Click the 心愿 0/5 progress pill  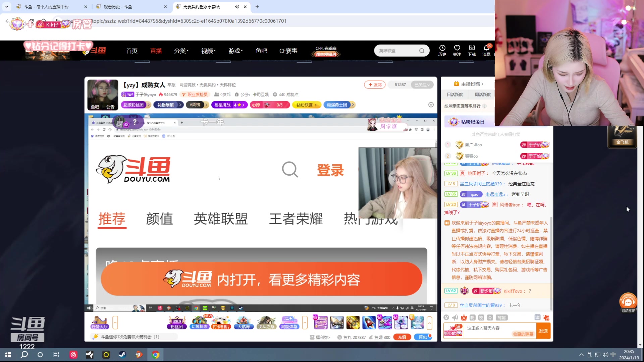tap(269, 105)
